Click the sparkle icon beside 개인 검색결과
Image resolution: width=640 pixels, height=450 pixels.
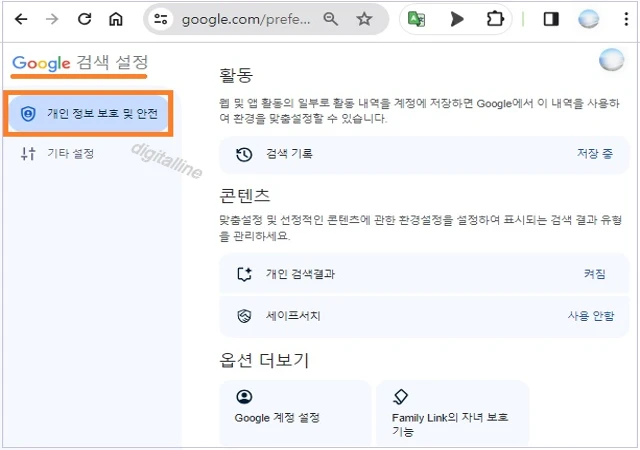click(x=244, y=274)
